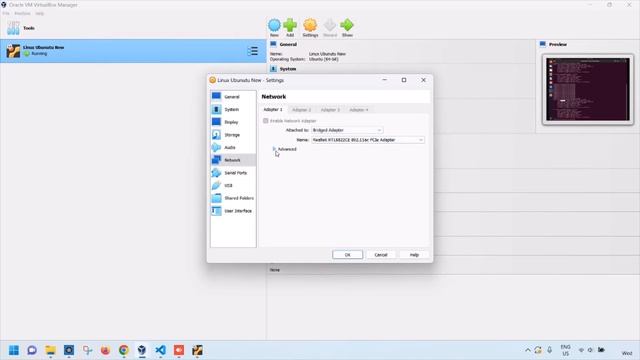Switch to the Adapter 4 tab
This screenshot has height=360, width=640.
[x=359, y=110]
